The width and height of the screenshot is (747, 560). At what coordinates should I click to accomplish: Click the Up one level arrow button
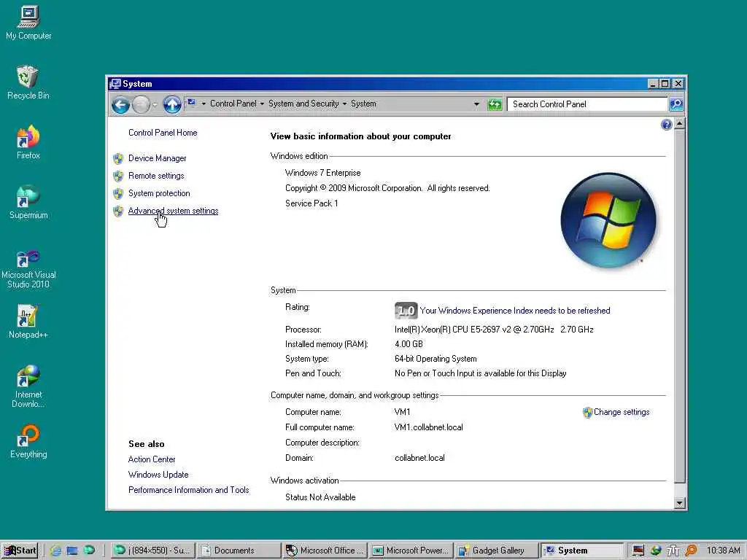[x=172, y=104]
